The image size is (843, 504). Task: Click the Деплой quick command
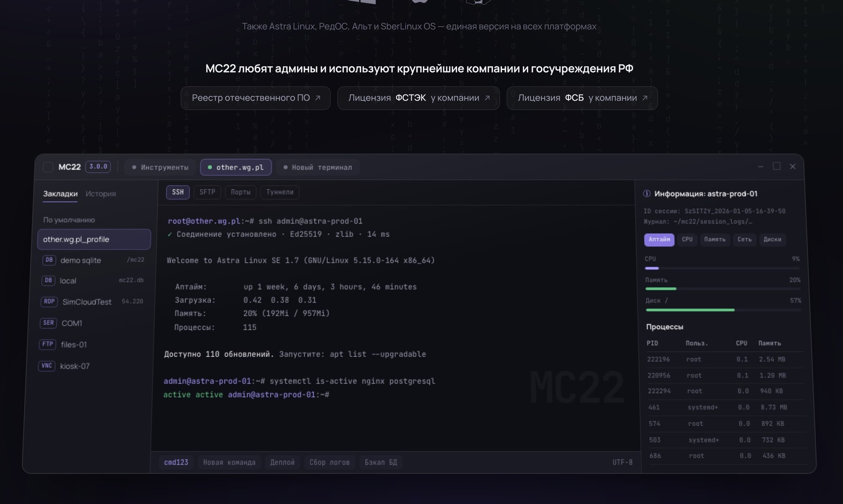point(282,462)
